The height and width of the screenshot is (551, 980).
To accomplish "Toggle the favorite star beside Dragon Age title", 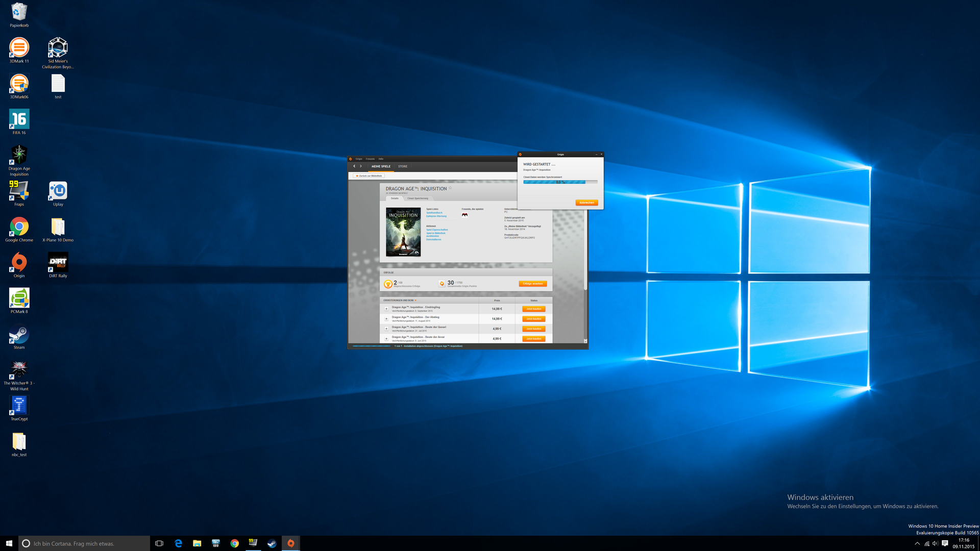I will 450,188.
